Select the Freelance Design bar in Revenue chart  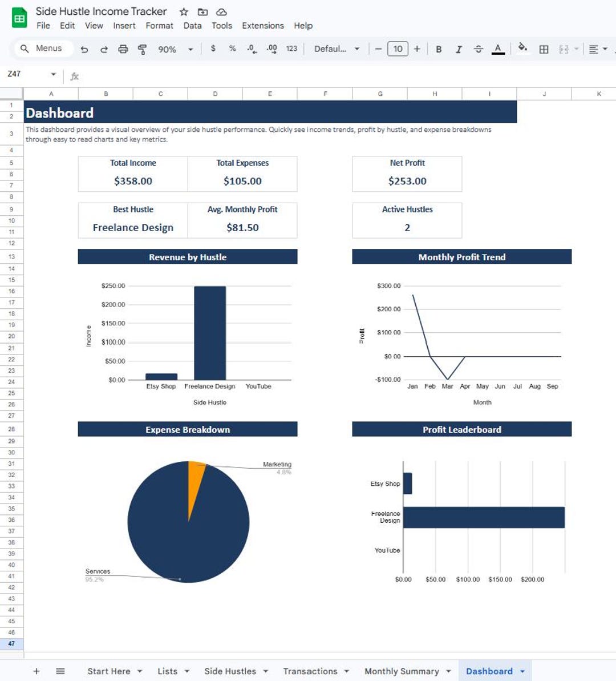pyautogui.click(x=210, y=333)
